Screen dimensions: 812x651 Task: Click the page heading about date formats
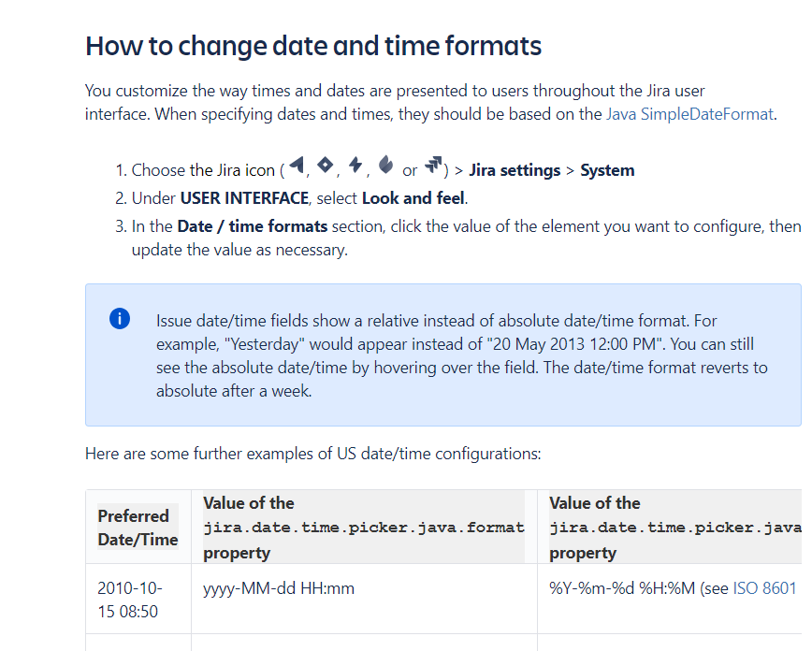click(313, 46)
